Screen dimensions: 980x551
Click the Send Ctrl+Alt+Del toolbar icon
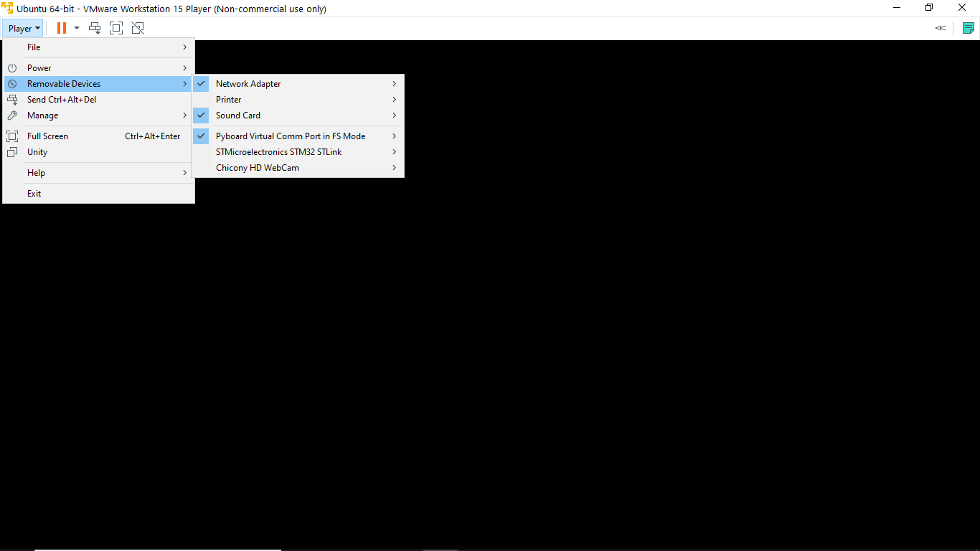click(x=95, y=28)
